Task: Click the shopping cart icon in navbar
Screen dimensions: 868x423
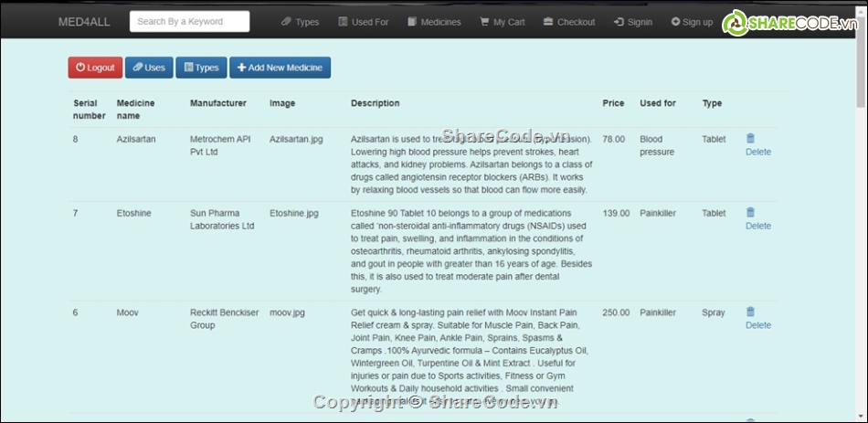Action: point(484,22)
